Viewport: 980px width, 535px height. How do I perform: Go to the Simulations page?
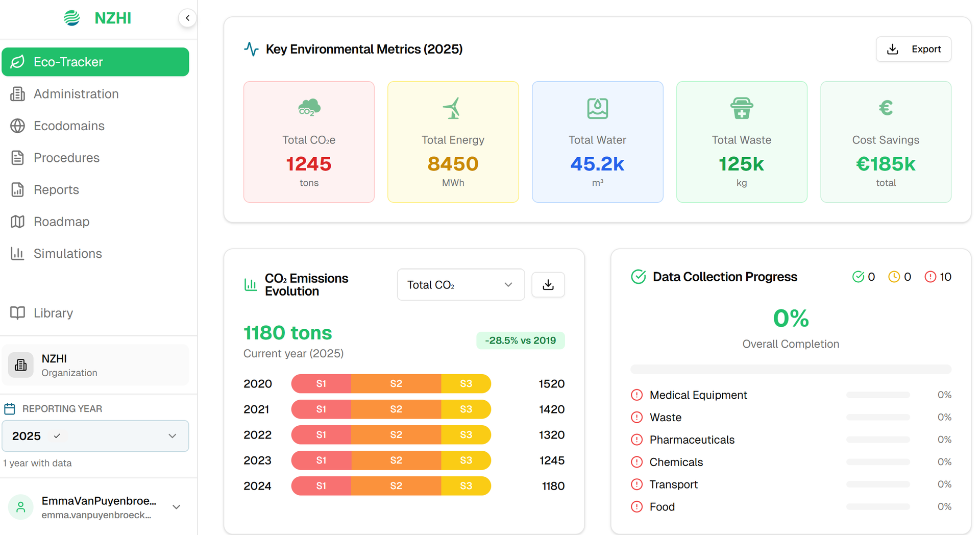pos(67,254)
